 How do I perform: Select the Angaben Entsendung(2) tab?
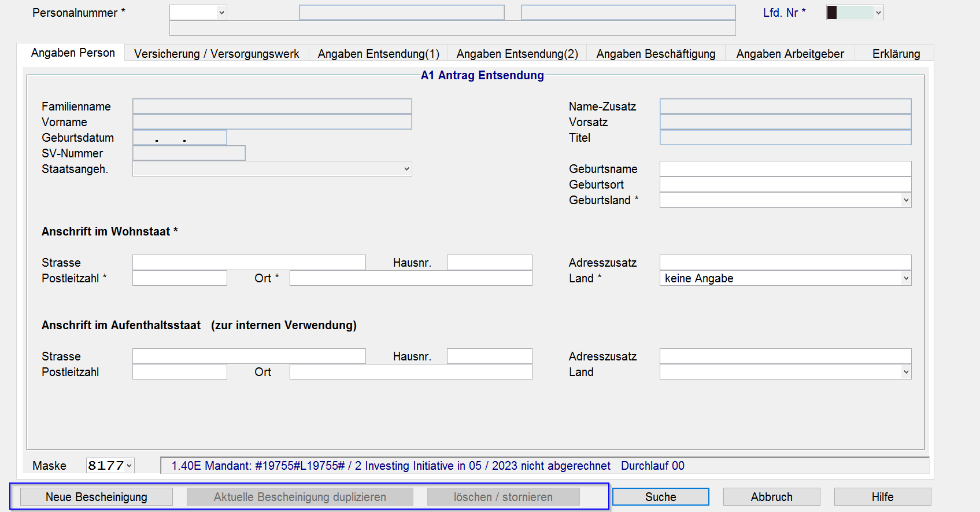(517, 54)
